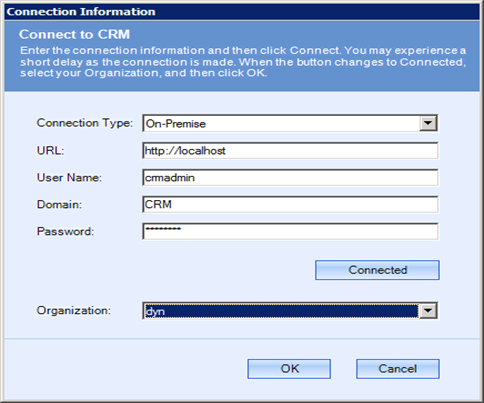Select the highlighted dyn organization entry

click(281, 311)
